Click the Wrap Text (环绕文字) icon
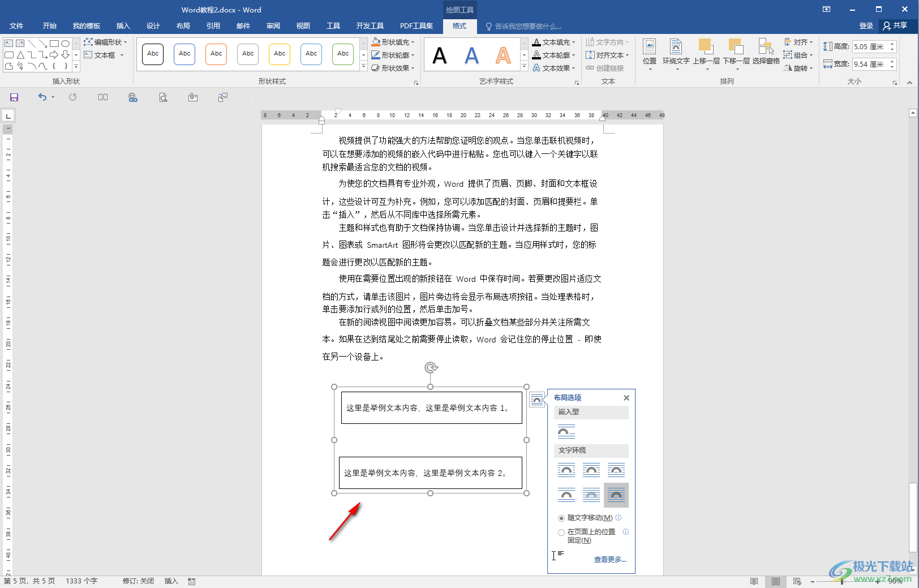Screen dimensions: 919x588 coord(676,54)
